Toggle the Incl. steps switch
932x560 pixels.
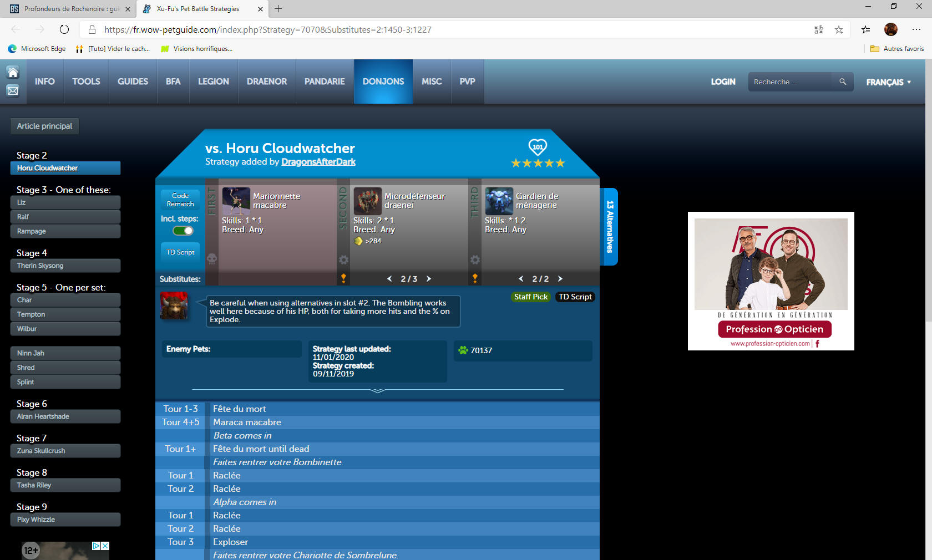coord(183,231)
